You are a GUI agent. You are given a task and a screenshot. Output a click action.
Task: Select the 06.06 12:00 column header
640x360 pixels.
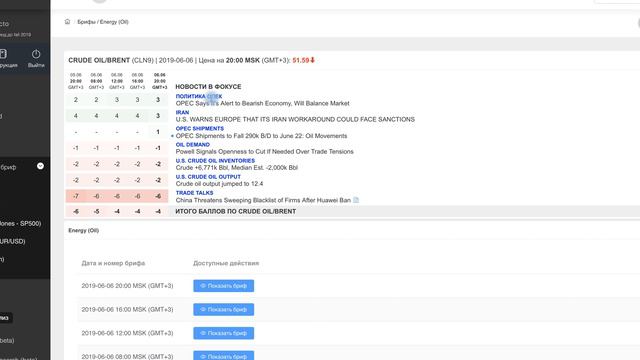[117, 81]
